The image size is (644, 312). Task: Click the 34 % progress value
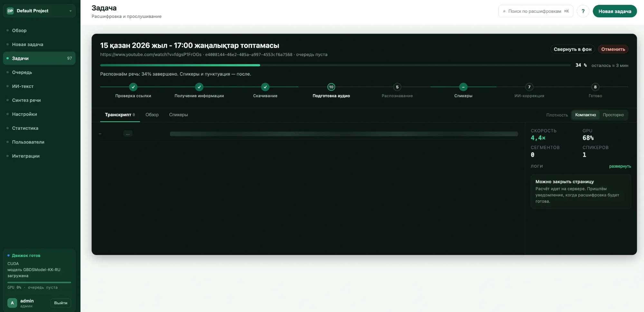pyautogui.click(x=581, y=65)
